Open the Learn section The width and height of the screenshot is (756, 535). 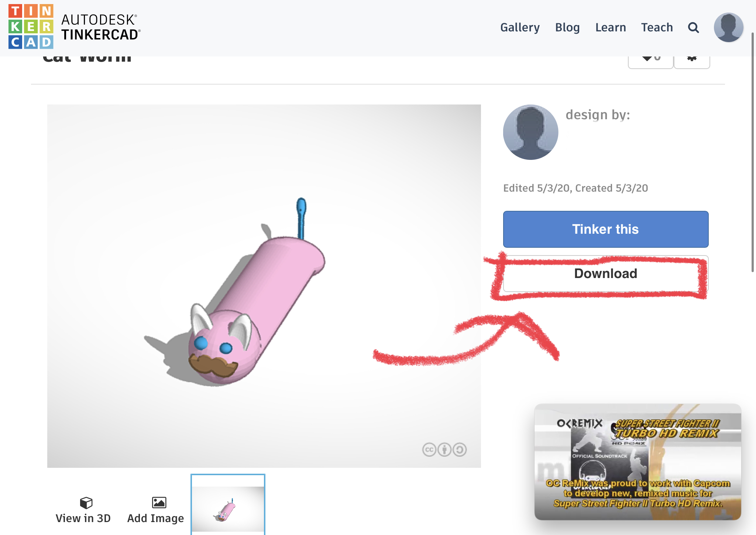[611, 27]
